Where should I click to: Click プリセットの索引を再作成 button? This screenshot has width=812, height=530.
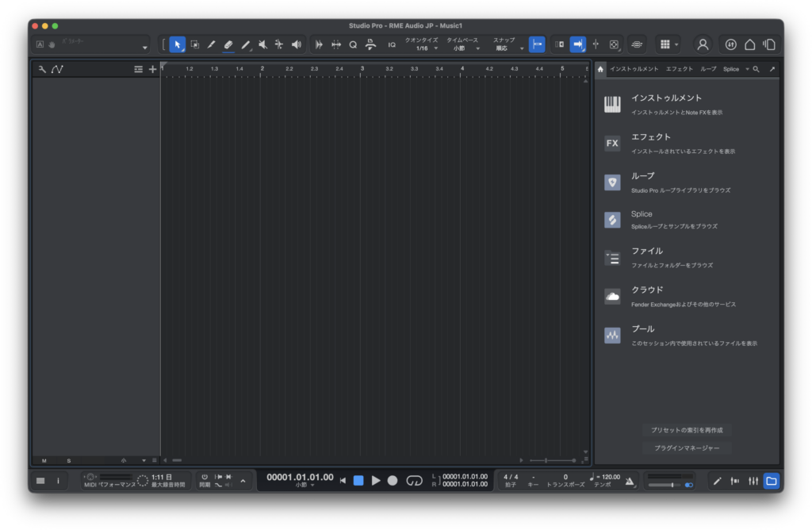point(686,430)
